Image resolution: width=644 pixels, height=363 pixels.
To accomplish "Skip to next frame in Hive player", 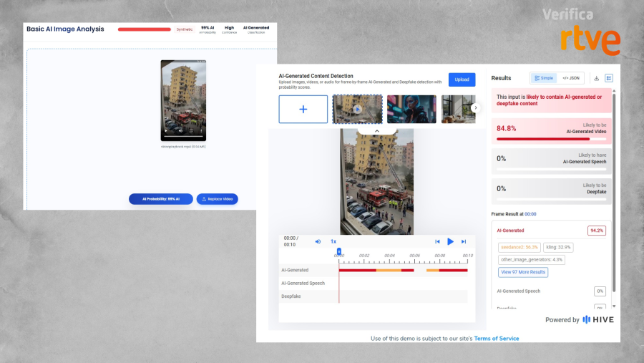I will [464, 241].
